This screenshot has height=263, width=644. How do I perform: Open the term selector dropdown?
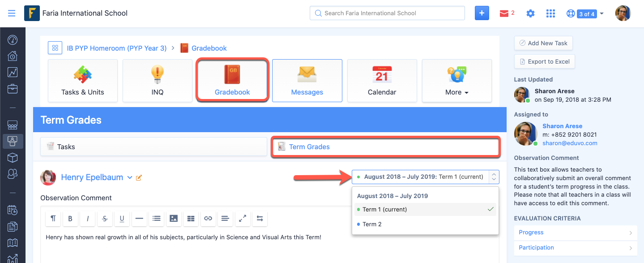425,177
